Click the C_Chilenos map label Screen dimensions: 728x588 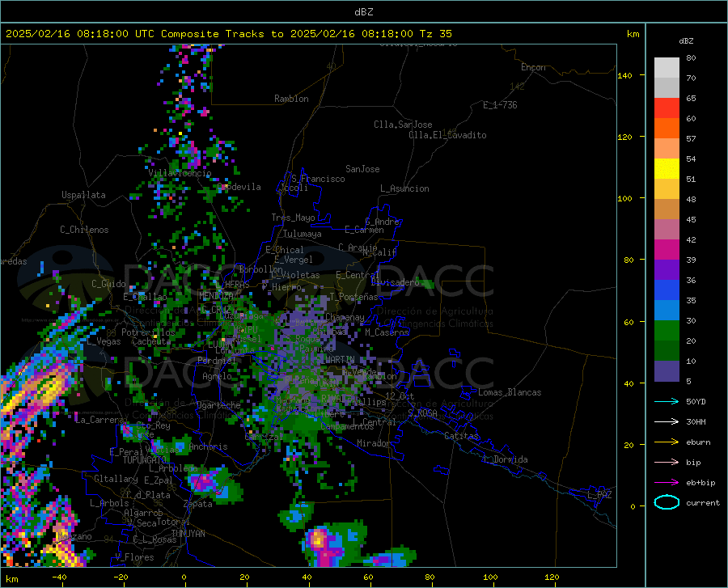84,231
